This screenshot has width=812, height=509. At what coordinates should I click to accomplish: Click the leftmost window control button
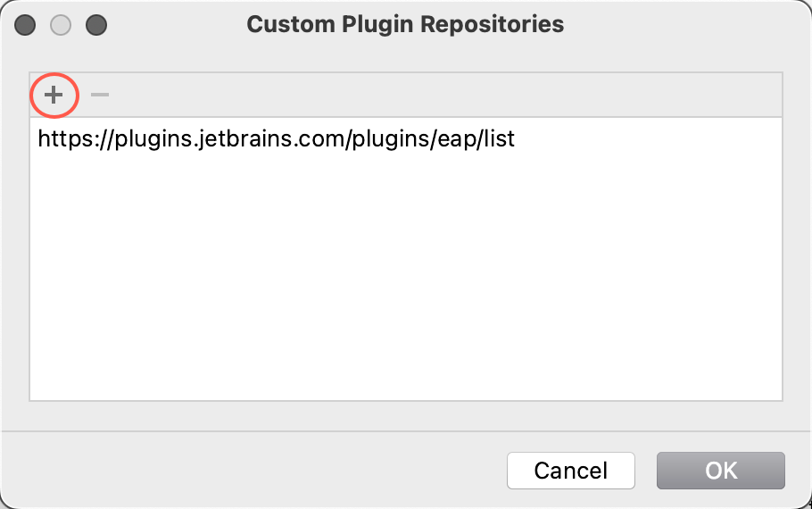pyautogui.click(x=25, y=25)
